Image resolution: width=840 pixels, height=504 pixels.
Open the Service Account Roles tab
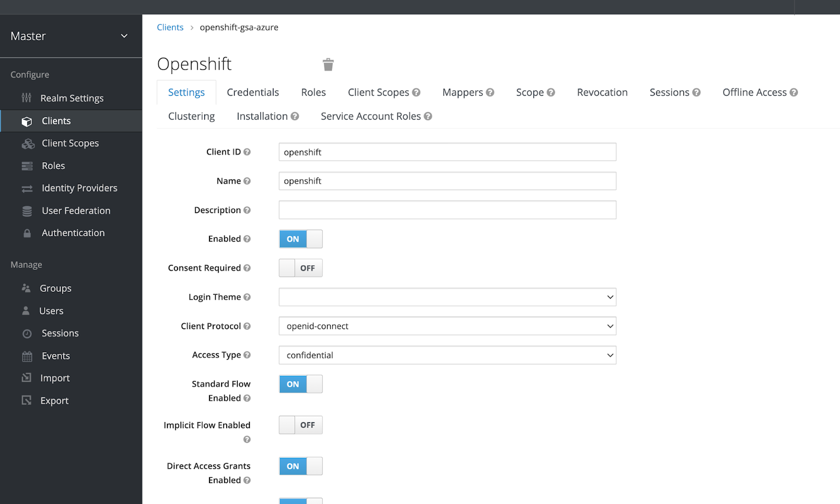(x=371, y=116)
